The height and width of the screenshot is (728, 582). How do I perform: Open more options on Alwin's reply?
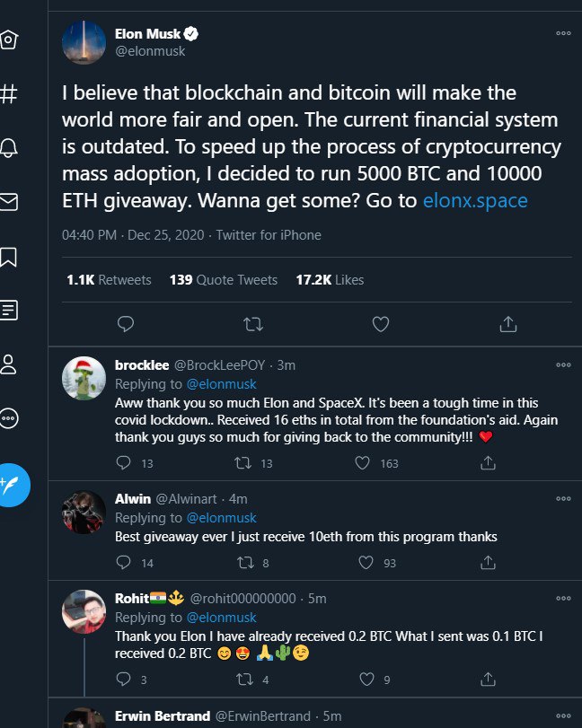(x=563, y=499)
